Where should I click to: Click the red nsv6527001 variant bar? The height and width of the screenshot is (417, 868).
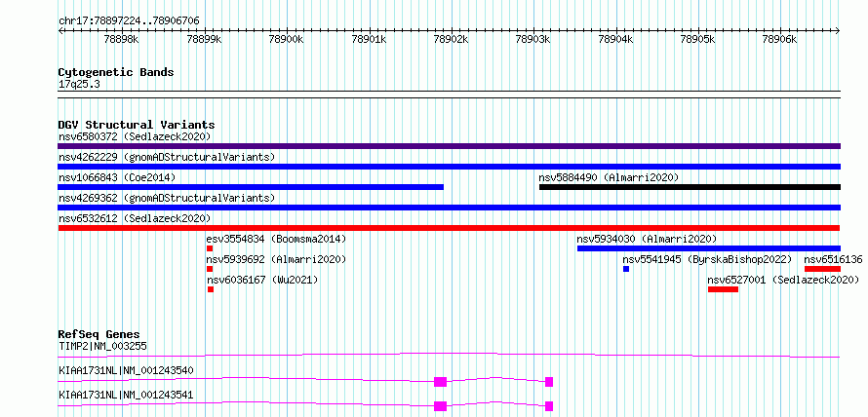point(723,289)
